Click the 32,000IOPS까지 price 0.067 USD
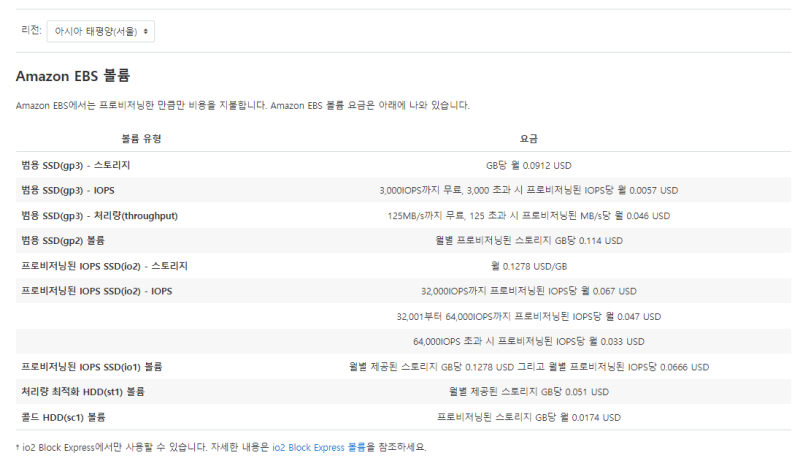The height and width of the screenshot is (469, 800). tap(529, 291)
